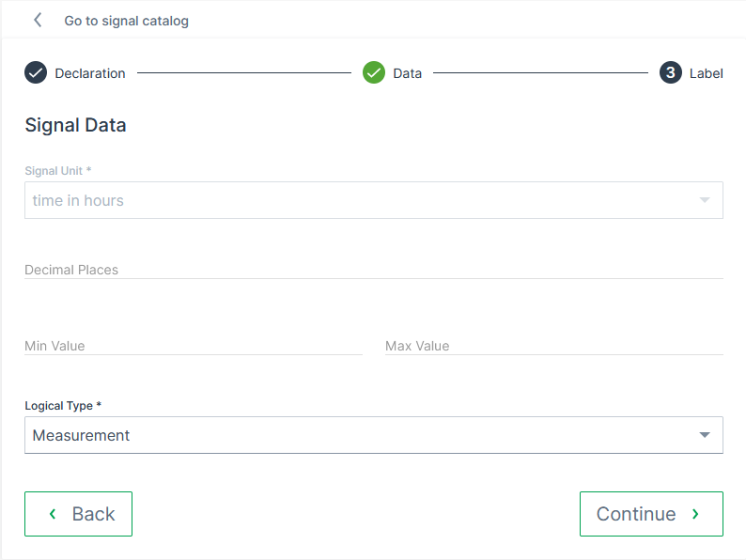The image size is (746, 560).
Task: Click the back chevron beside signal catalog
Action: pyautogui.click(x=38, y=20)
